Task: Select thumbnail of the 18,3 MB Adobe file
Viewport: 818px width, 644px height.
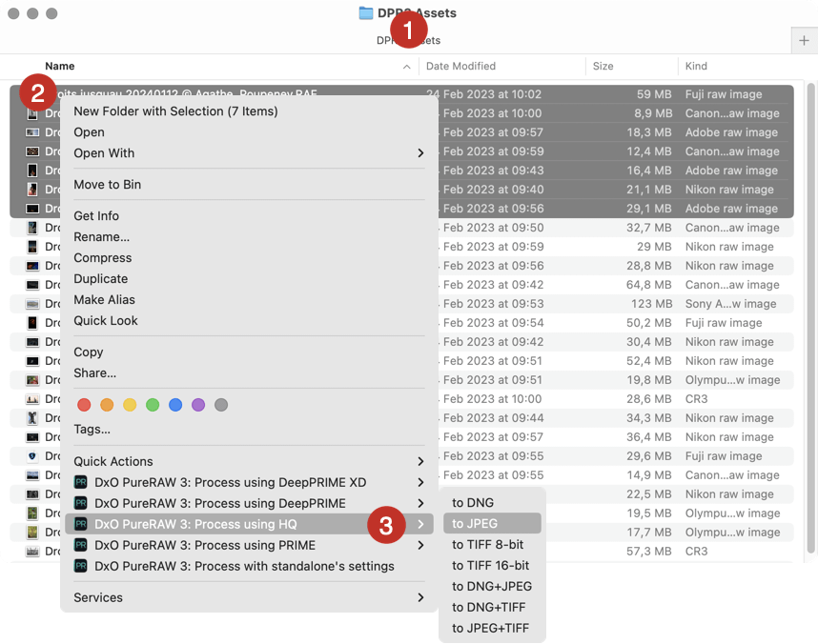Action: pyautogui.click(x=32, y=132)
